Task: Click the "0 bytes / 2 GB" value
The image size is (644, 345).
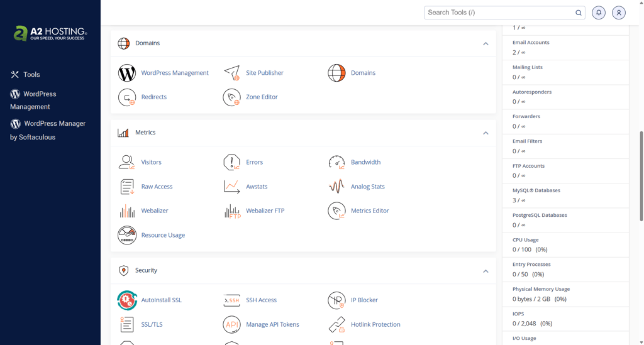Action: pos(531,299)
